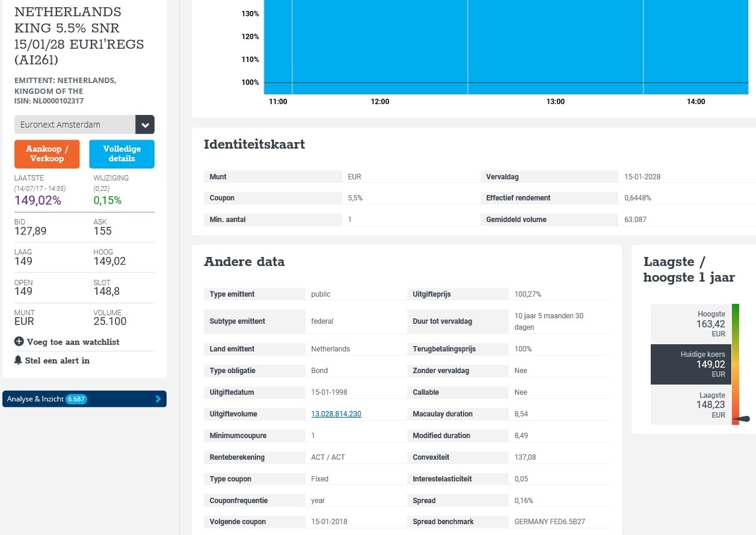
Task: Open Analyse & Inzicht panel
Action: coord(84,399)
